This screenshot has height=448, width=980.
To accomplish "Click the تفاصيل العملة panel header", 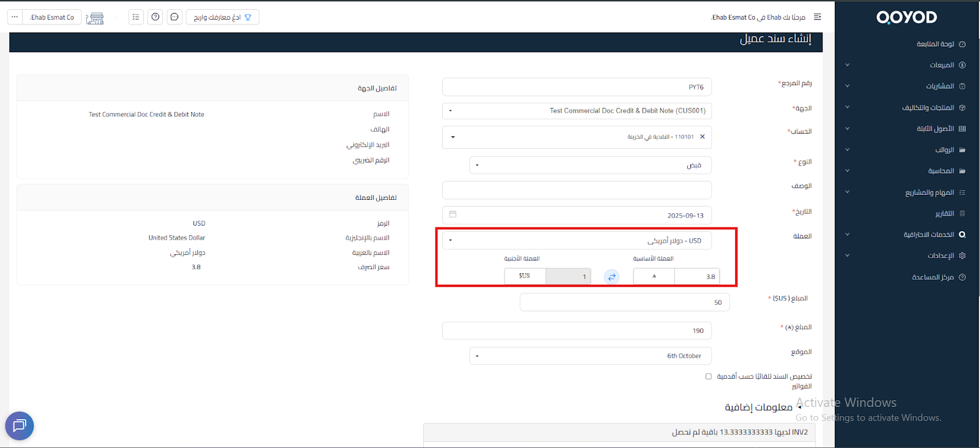I will (213, 197).
